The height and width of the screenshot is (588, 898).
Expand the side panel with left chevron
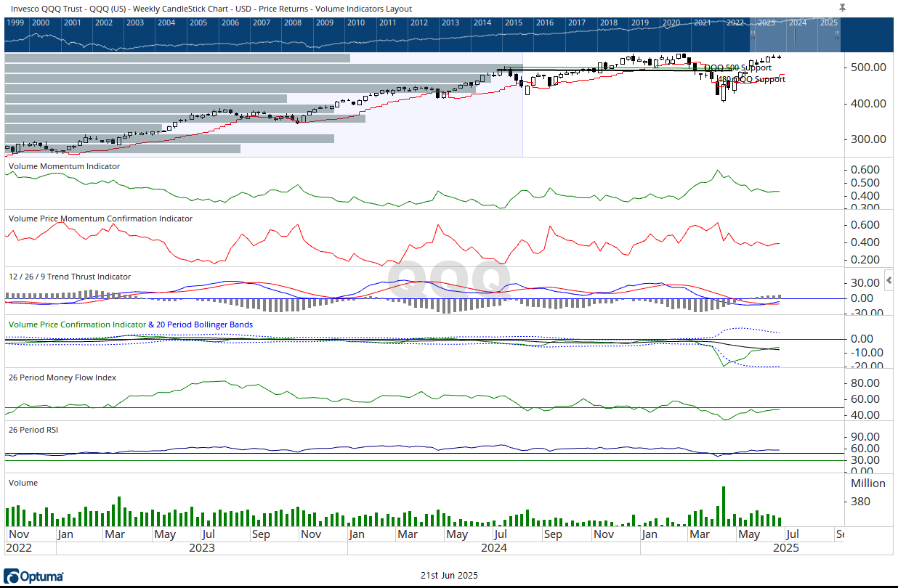pos(889,280)
